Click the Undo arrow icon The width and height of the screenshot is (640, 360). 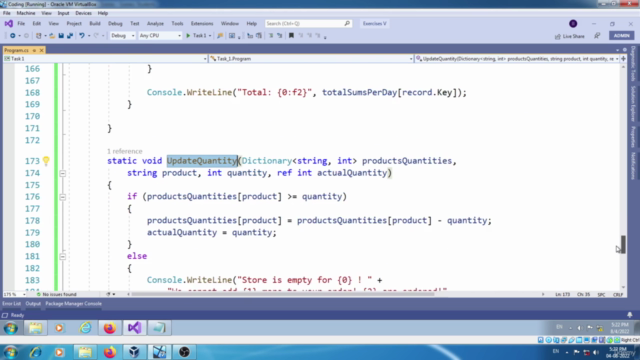click(82, 36)
